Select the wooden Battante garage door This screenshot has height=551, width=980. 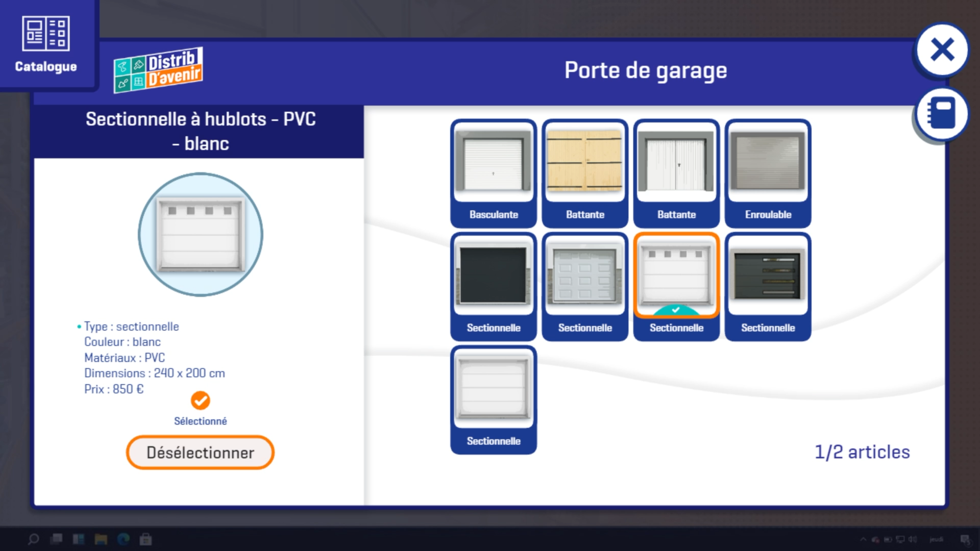click(584, 173)
